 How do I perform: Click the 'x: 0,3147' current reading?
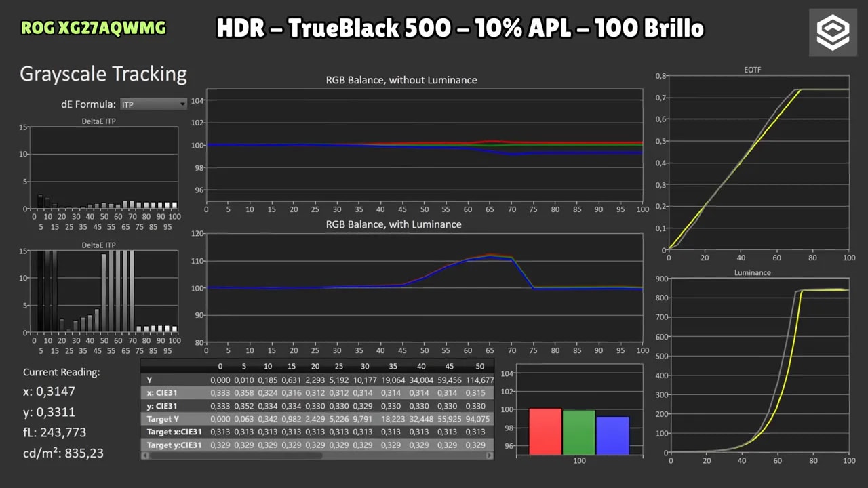(49, 392)
